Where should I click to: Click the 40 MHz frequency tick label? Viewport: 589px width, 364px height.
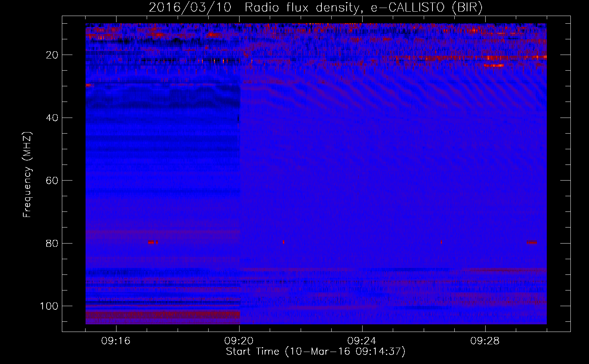[52, 118]
